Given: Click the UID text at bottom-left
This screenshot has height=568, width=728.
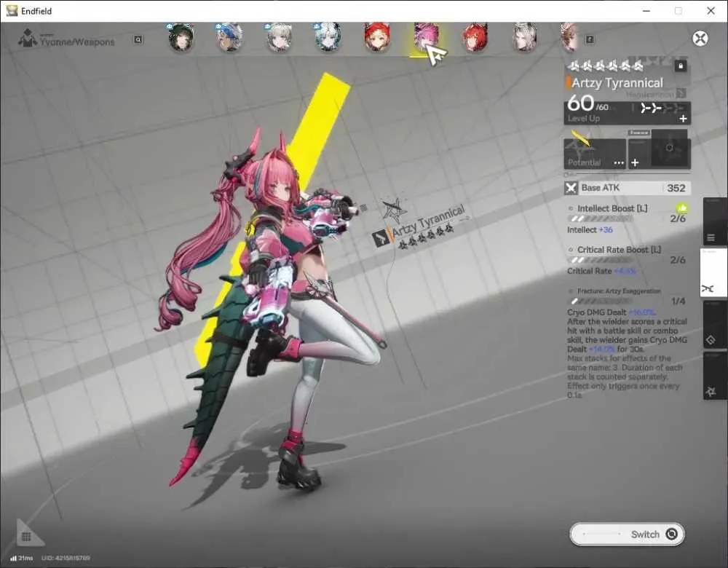Looking at the screenshot, I should click(x=66, y=558).
